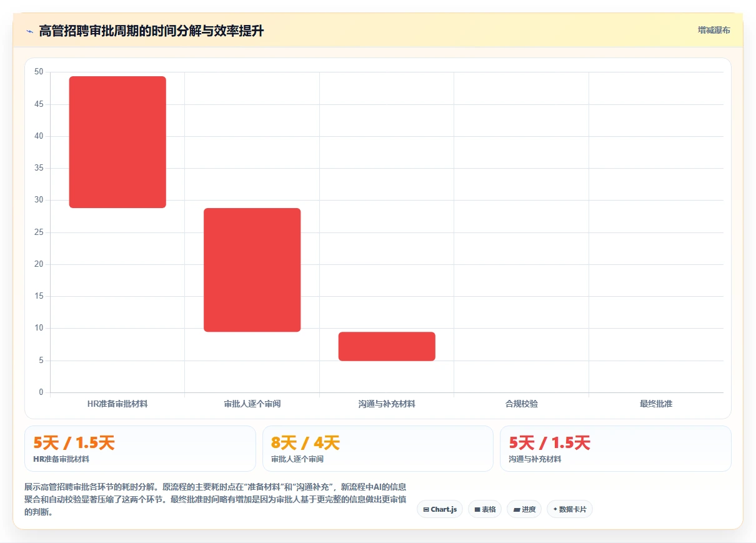
Task: Click the chart title 高管招聘审批周期的时间分解与效率提升
Action: pos(151,31)
